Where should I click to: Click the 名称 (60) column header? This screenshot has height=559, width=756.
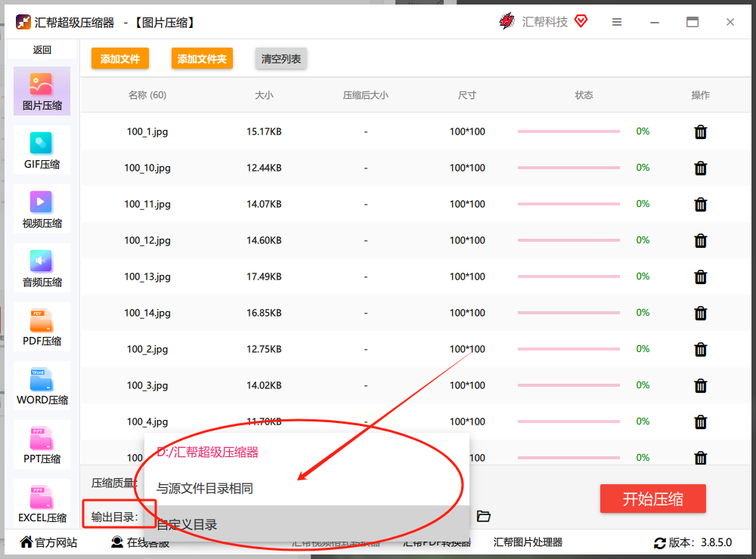pos(147,95)
